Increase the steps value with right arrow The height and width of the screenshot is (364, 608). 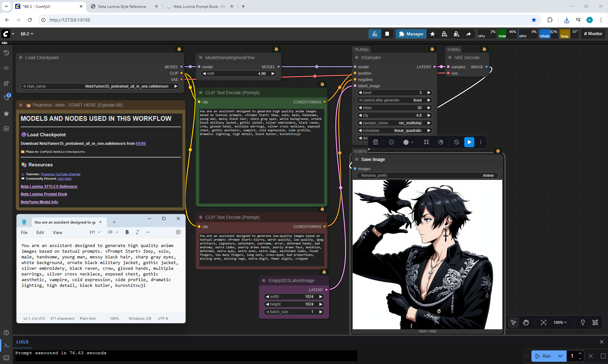coord(429,108)
